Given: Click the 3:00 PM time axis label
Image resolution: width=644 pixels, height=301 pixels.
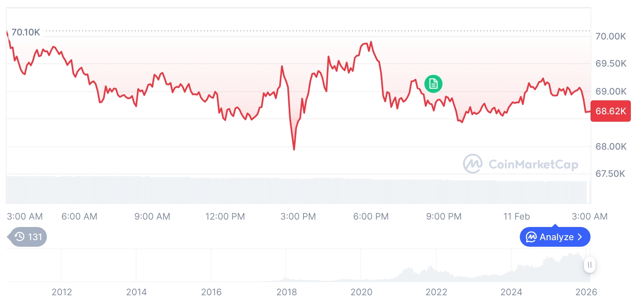Looking at the screenshot, I should (298, 216).
